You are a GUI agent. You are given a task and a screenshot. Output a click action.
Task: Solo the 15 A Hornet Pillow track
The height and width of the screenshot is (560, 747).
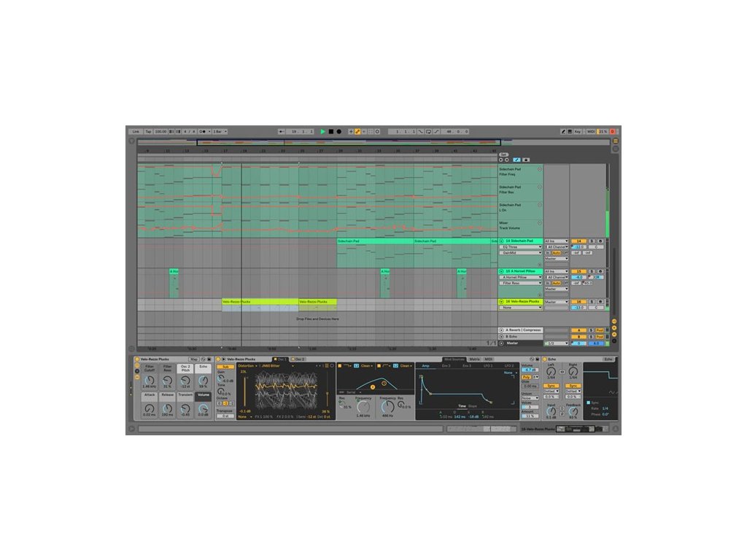[592, 271]
